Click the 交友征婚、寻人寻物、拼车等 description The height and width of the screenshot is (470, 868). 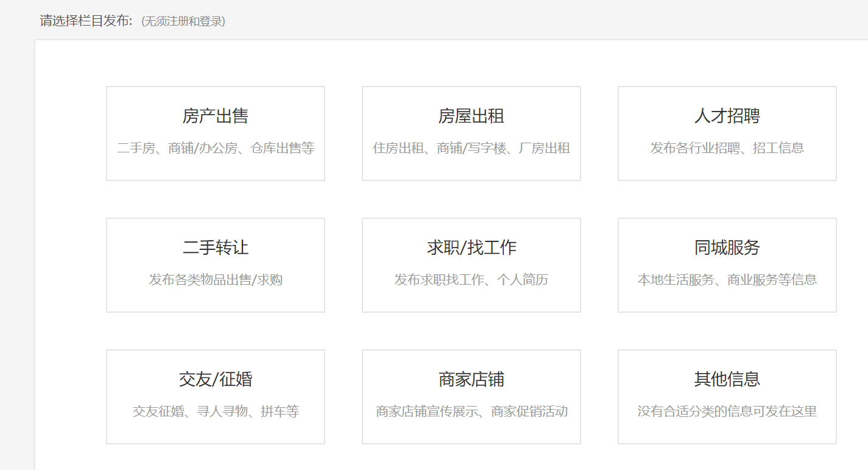click(x=216, y=411)
